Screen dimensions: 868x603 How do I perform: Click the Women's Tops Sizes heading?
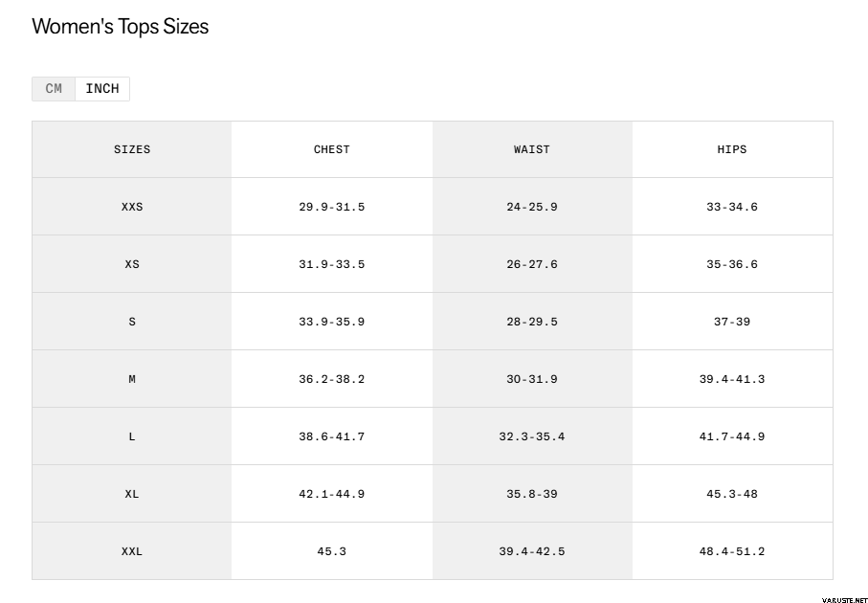pos(121,27)
